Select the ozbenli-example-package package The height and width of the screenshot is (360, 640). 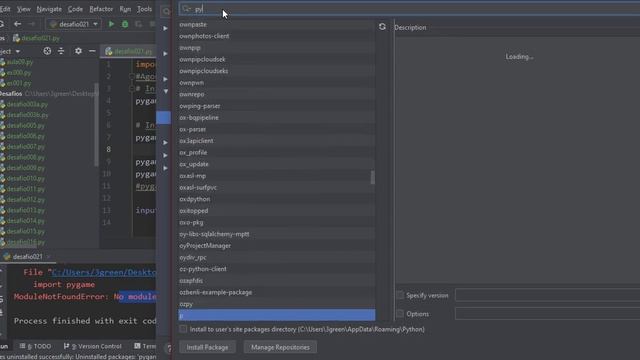pos(276,292)
